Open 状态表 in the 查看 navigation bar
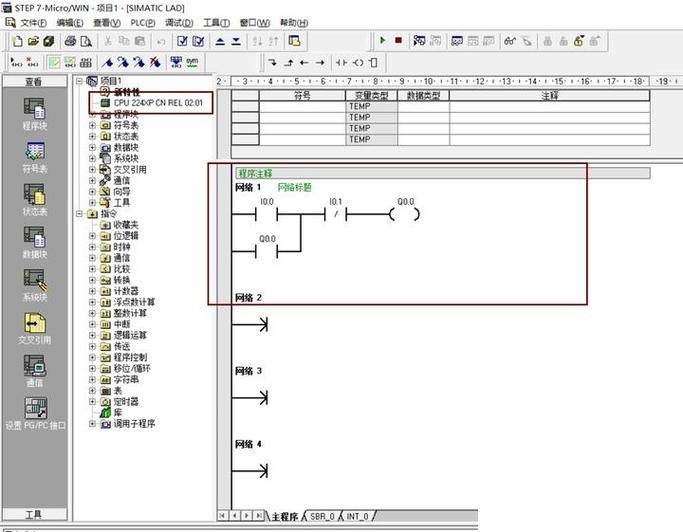Viewport: 683px width, 532px height. point(34,200)
